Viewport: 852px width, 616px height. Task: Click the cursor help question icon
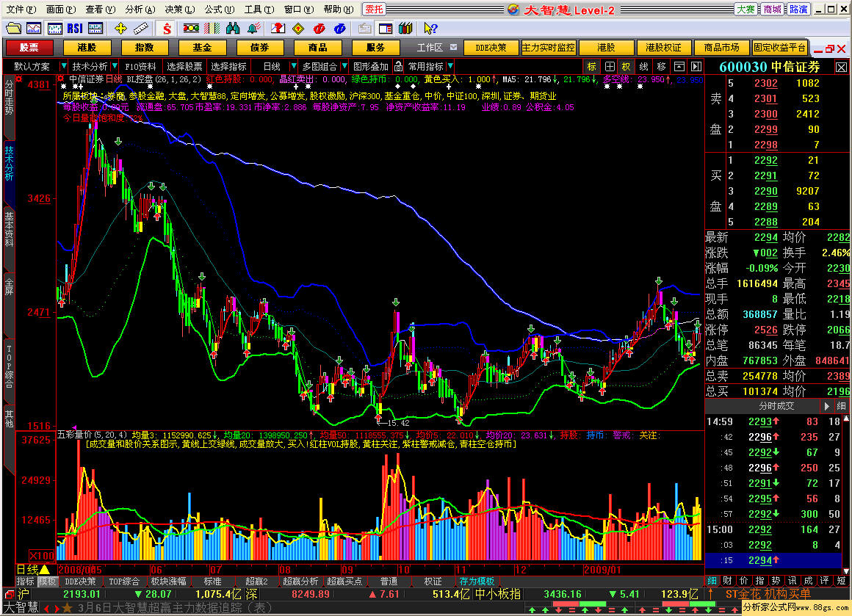[430, 28]
